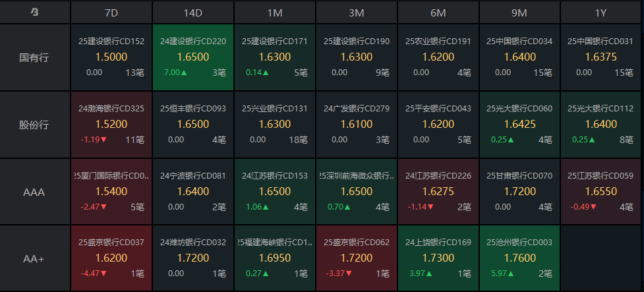Click the 25盛京银行CD037 cell

[111, 258]
